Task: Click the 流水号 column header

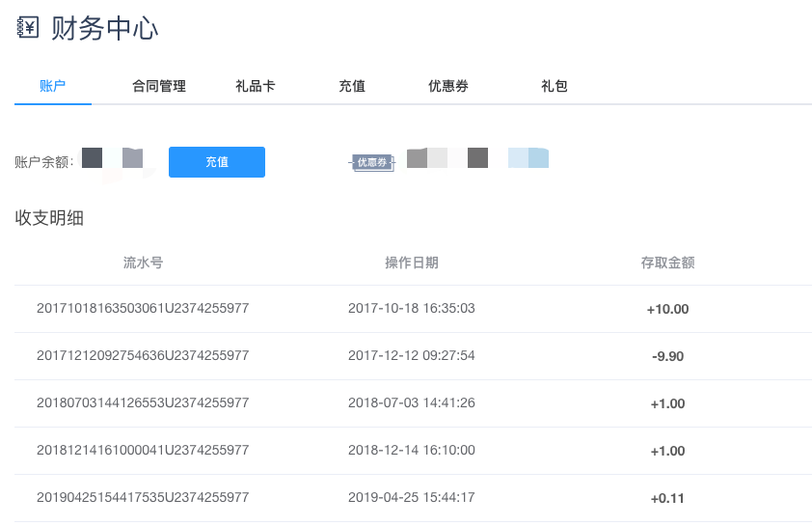Action: pos(143,263)
